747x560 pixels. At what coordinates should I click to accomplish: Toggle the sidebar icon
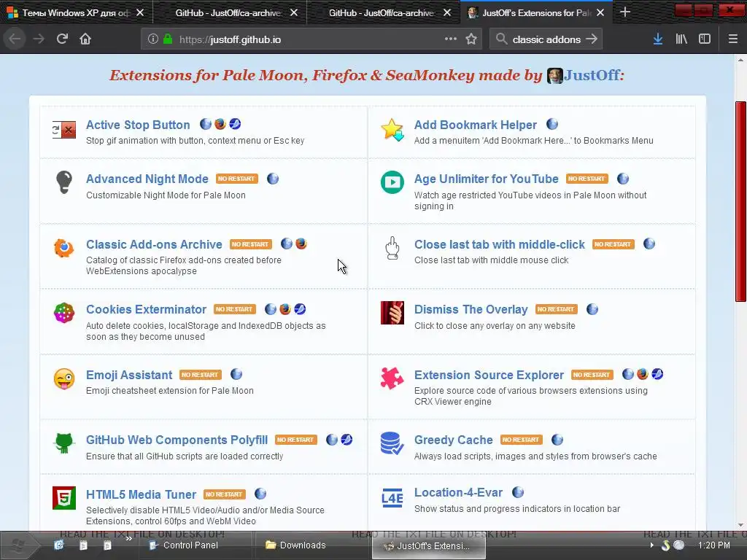705,39
